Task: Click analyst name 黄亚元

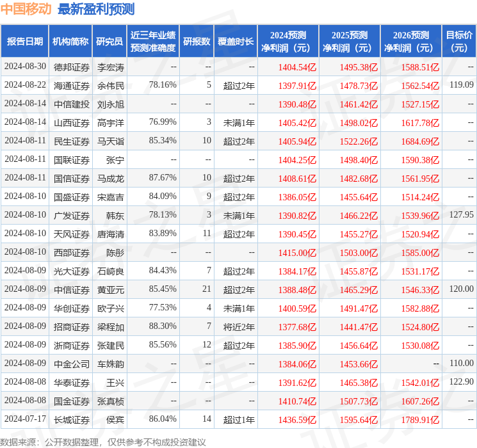Action: point(111,290)
